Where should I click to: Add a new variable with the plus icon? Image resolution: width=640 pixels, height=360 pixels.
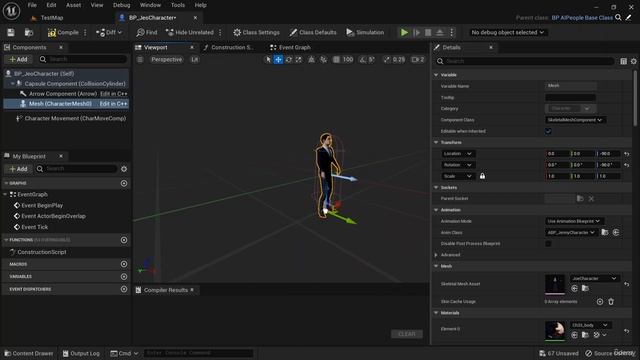coord(124,276)
